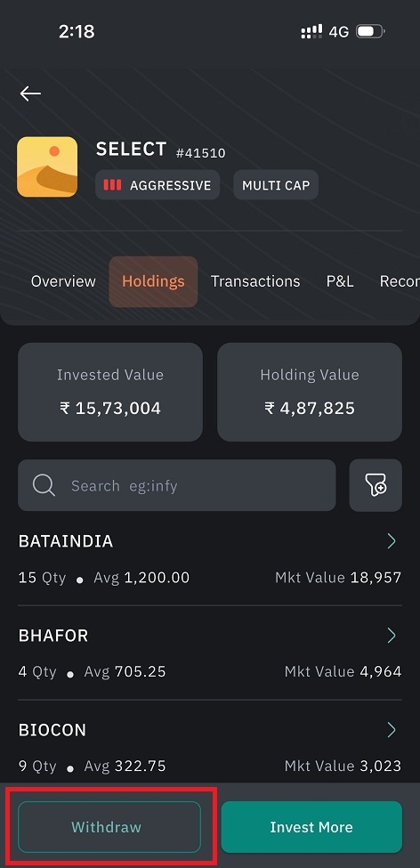Tap the Invested Value card
The width and height of the screenshot is (420, 868).
point(110,392)
